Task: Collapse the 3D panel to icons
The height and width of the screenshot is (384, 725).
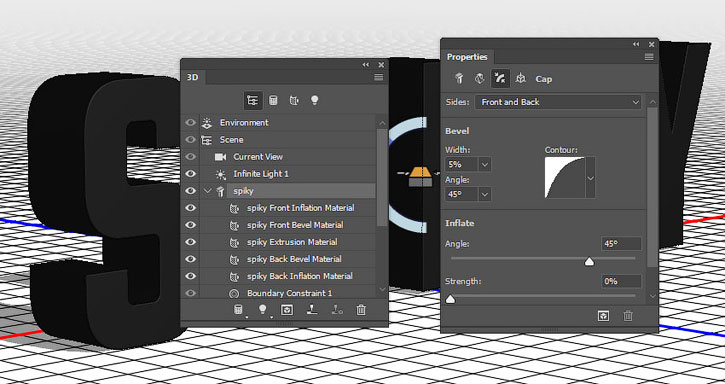Action: [x=366, y=65]
